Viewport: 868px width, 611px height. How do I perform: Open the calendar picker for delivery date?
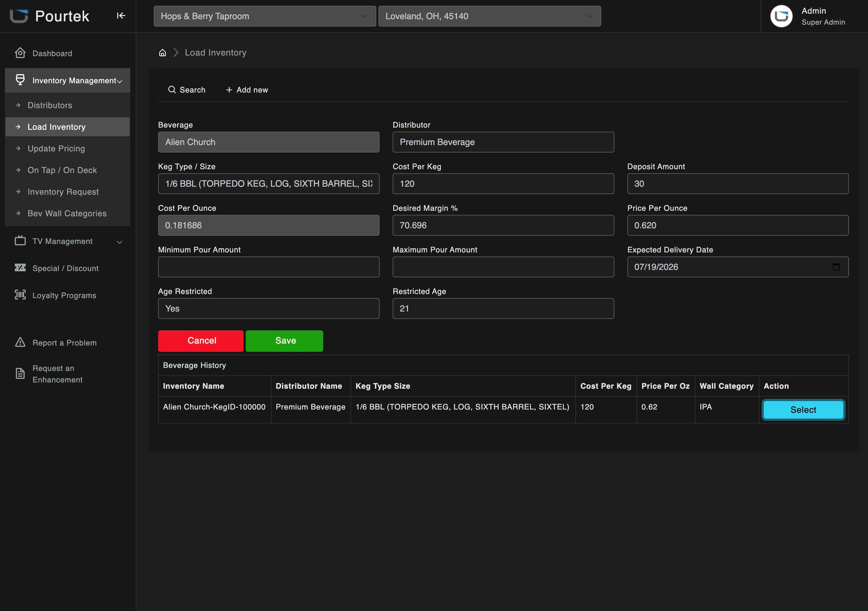click(x=836, y=267)
